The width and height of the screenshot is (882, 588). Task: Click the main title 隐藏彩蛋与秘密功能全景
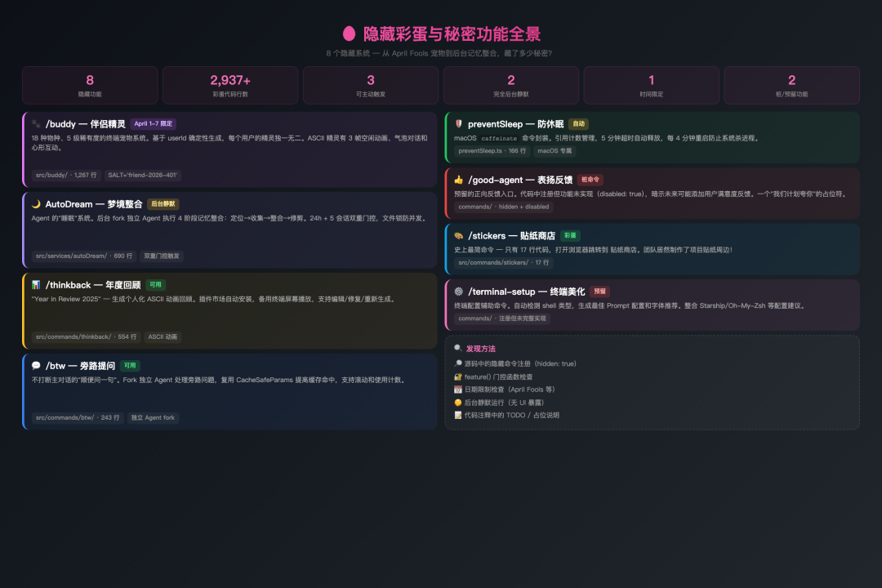click(x=452, y=33)
